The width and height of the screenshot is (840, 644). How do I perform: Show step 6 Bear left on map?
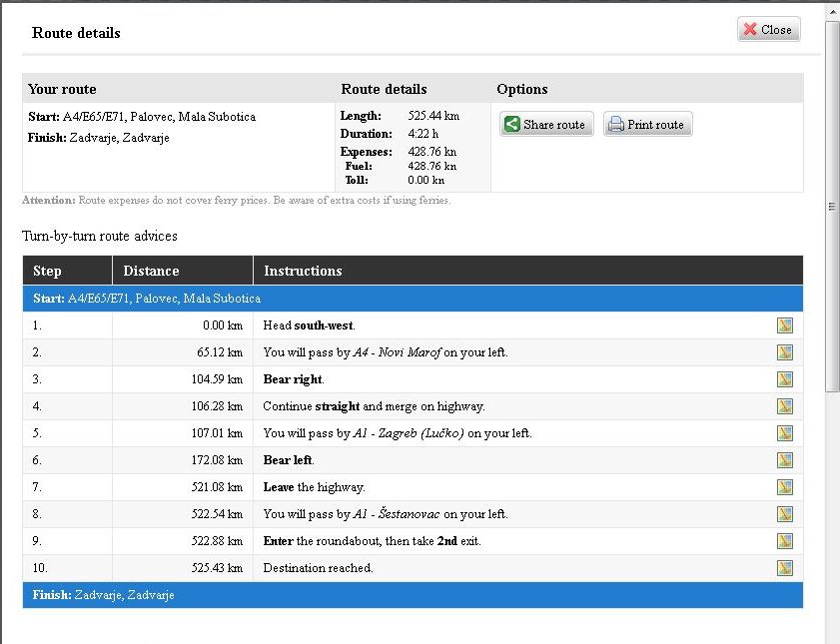point(785,460)
